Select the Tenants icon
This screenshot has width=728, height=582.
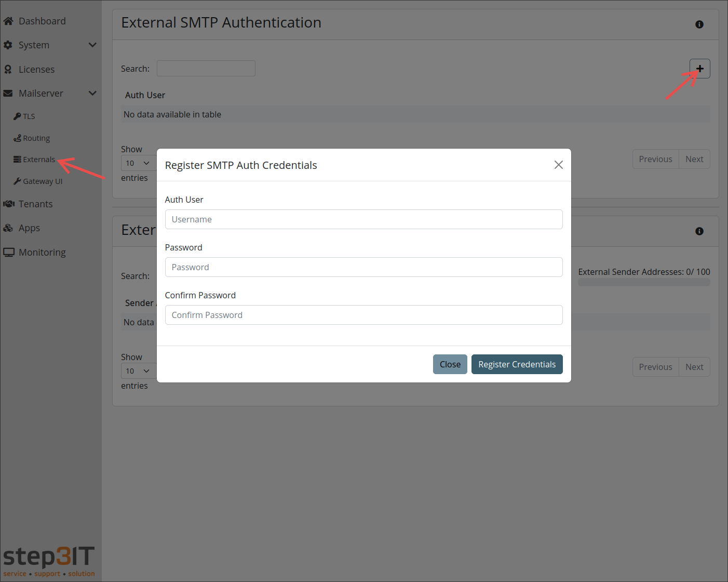click(9, 204)
